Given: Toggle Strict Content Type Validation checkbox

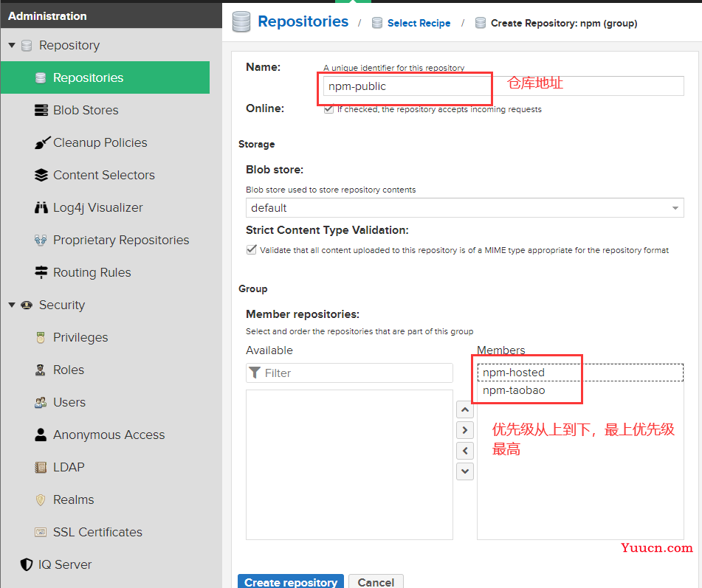Looking at the screenshot, I should [252, 249].
